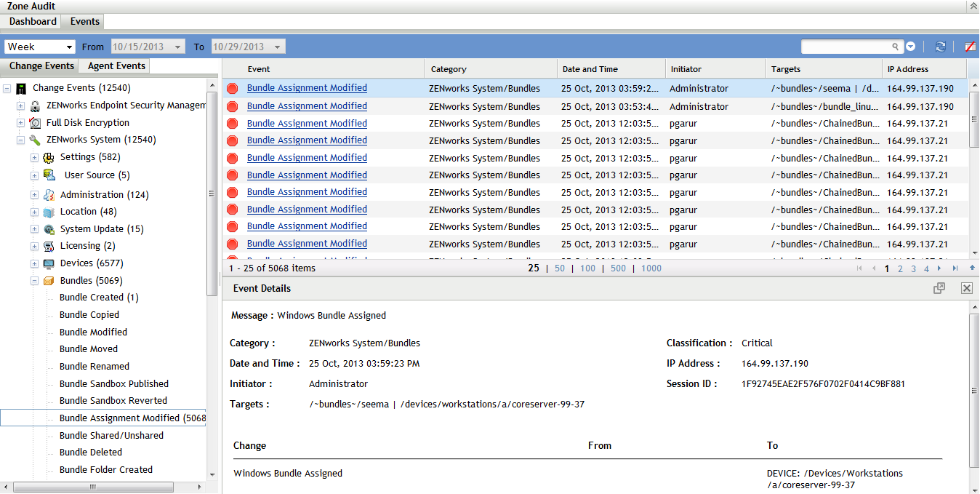The image size is (980, 494).
Task: Sort by Date and Time column header
Action: pos(611,69)
